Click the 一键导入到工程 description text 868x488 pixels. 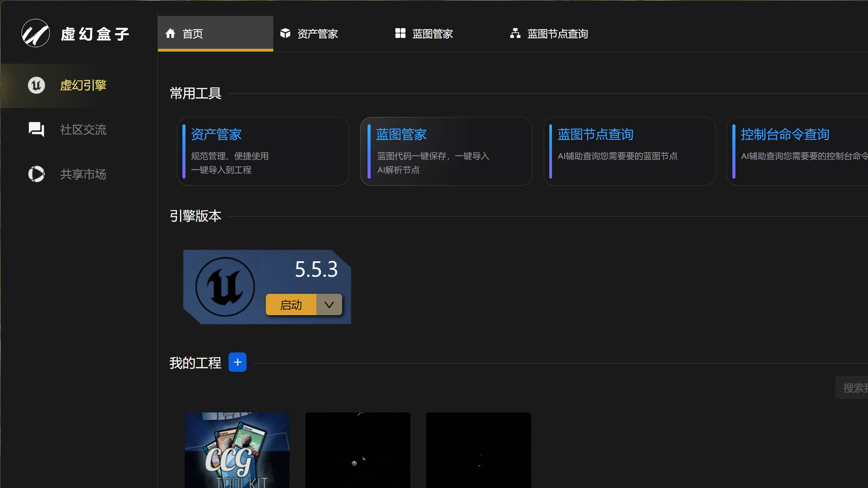pos(221,170)
